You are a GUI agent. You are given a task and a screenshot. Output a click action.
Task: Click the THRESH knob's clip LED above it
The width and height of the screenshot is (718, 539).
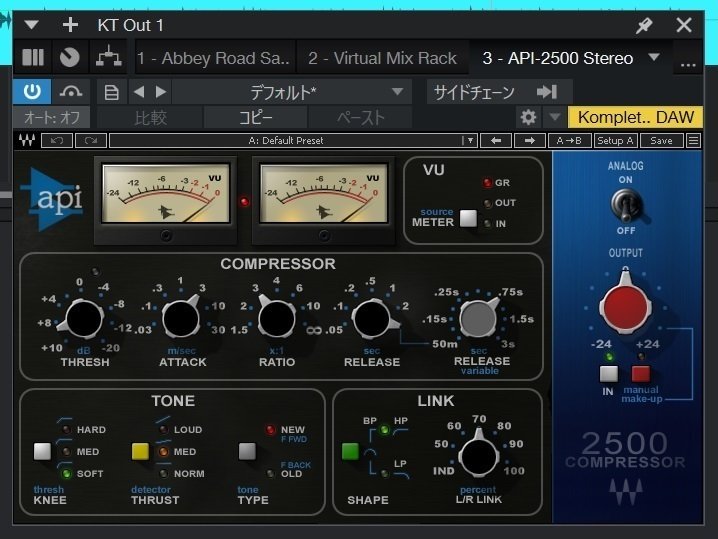[95, 272]
